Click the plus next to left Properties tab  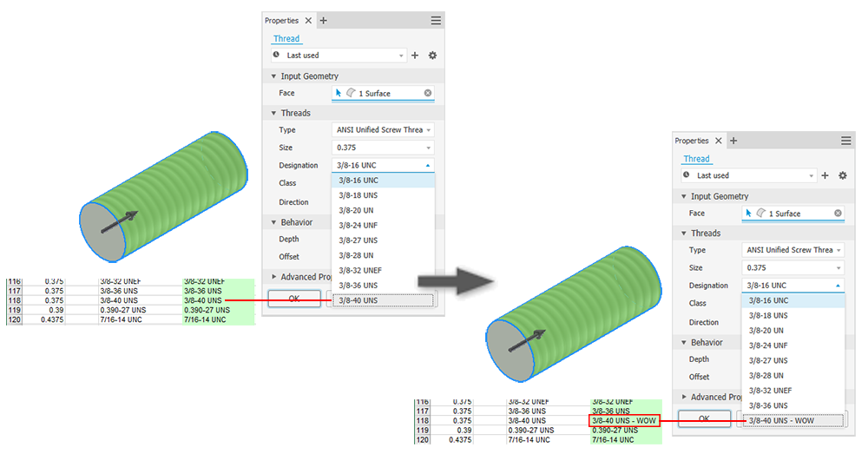[324, 21]
